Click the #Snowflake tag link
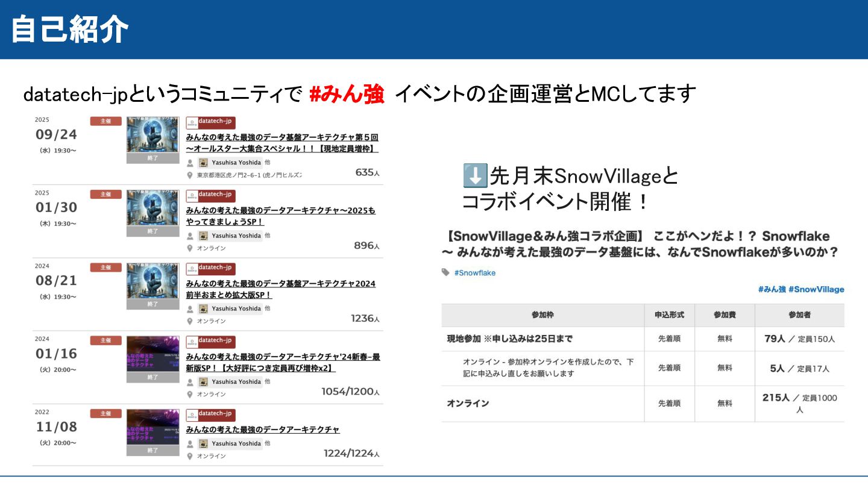This screenshot has width=868, height=488. coord(475,273)
